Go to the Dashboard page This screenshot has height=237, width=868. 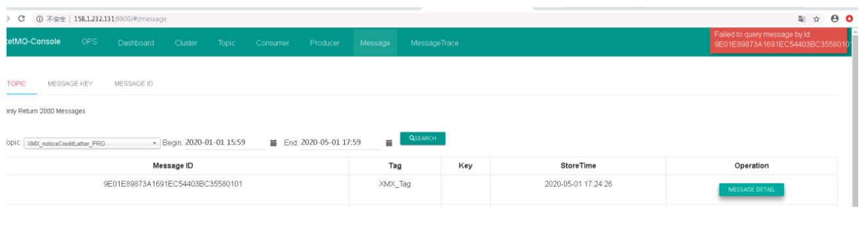click(x=136, y=43)
